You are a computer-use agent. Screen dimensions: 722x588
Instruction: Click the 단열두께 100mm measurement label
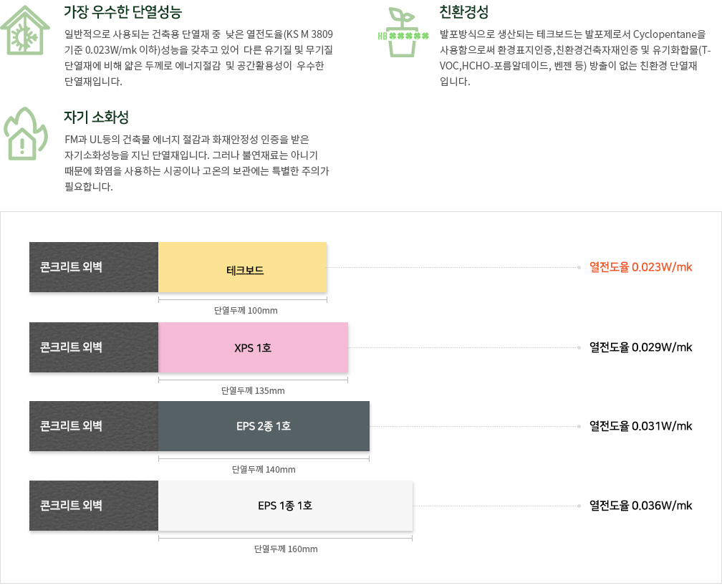(x=246, y=310)
